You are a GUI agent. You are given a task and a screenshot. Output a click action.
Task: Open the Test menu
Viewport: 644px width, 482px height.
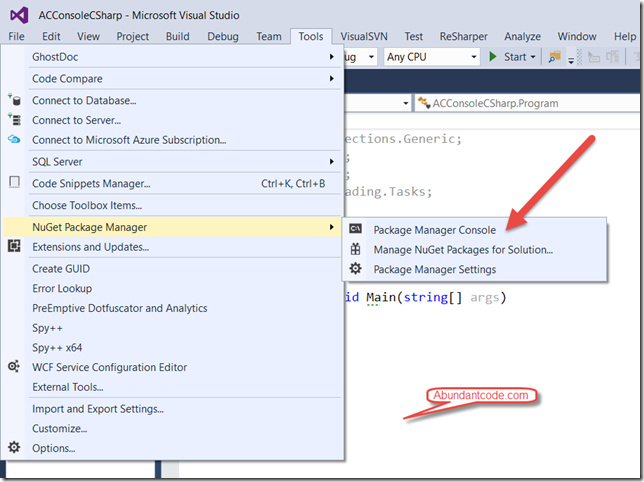click(414, 37)
